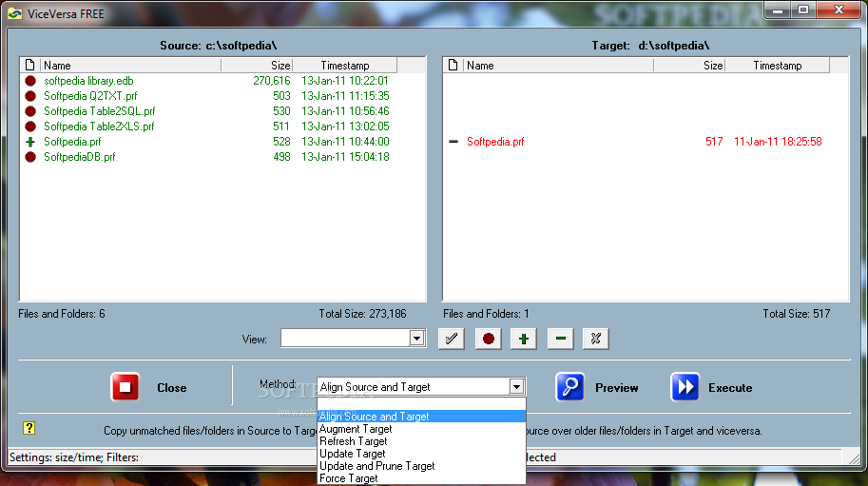Choose Align Source and Target in list
Image resolution: width=868 pixels, height=486 pixels.
421,417
